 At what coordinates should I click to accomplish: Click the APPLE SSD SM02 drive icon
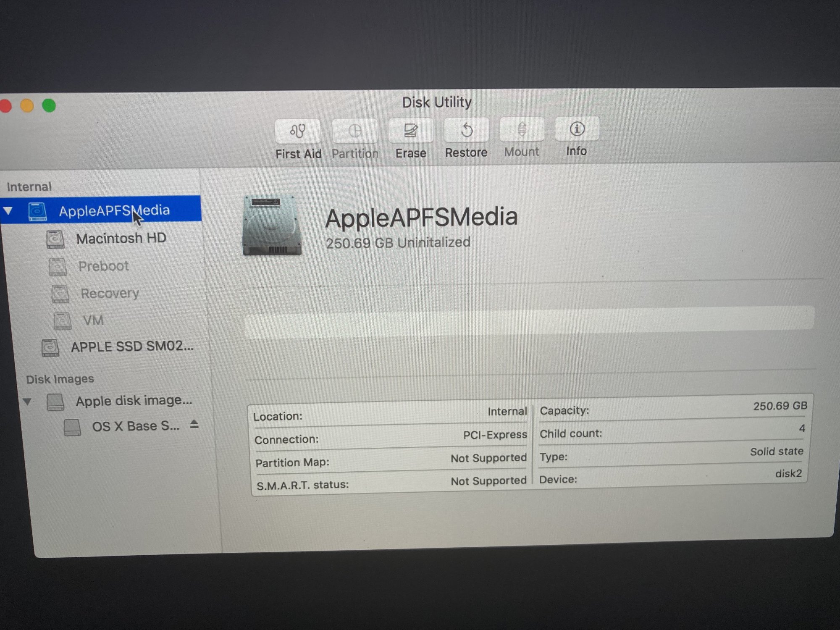pyautogui.click(x=50, y=348)
